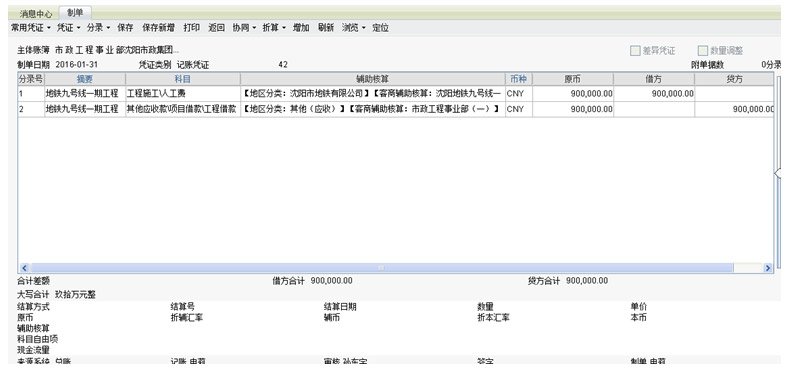790x383 pixels.
Task: Switch to the 消息中心 tab
Action: [35, 14]
